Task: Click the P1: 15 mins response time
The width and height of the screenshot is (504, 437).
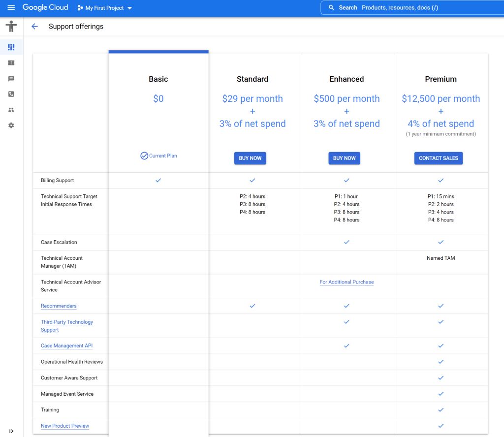Action: click(441, 196)
